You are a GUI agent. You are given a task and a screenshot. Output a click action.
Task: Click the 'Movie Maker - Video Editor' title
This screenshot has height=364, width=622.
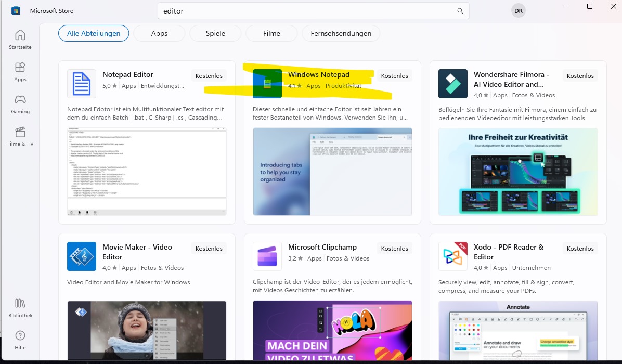coord(137,252)
